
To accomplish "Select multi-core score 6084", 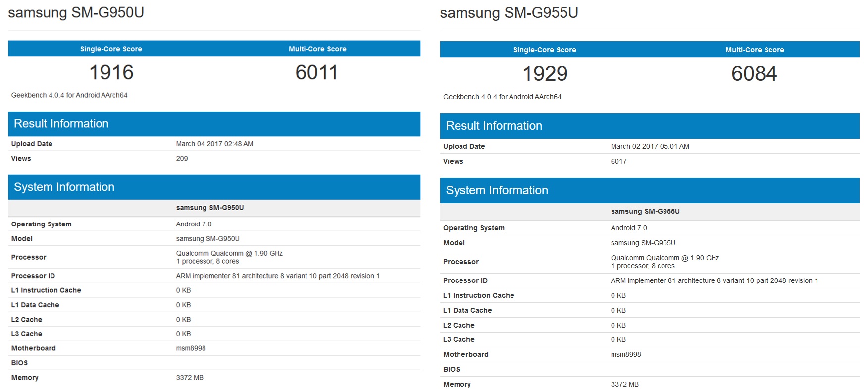I will point(754,74).
